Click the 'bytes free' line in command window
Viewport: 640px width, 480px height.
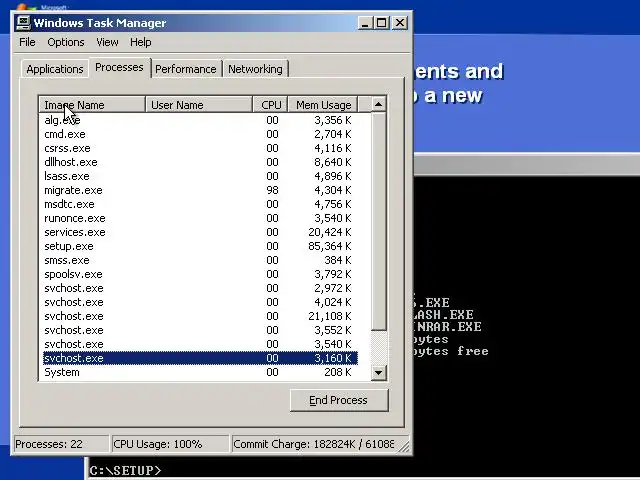point(450,351)
